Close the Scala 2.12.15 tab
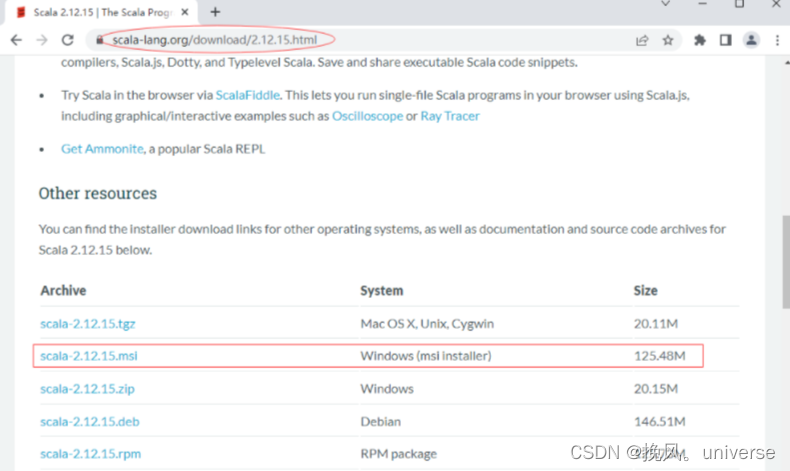This screenshot has width=790, height=471. [x=185, y=12]
